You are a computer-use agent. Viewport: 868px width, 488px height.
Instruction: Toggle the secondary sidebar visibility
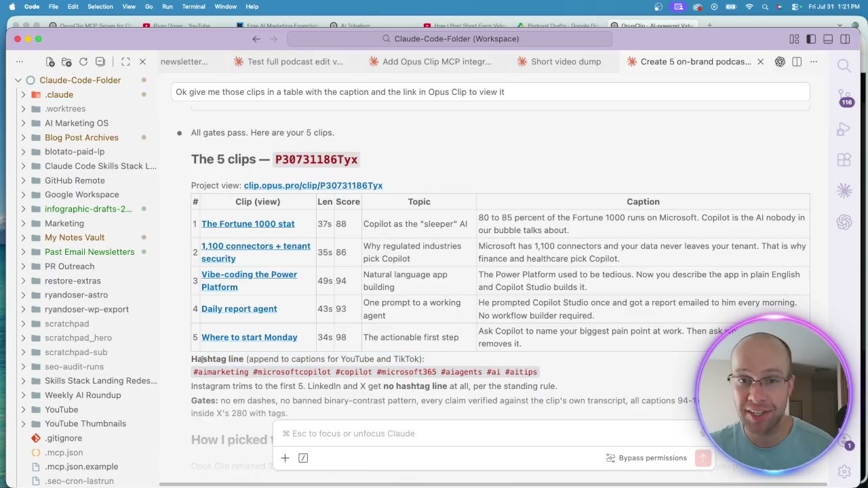click(x=845, y=39)
